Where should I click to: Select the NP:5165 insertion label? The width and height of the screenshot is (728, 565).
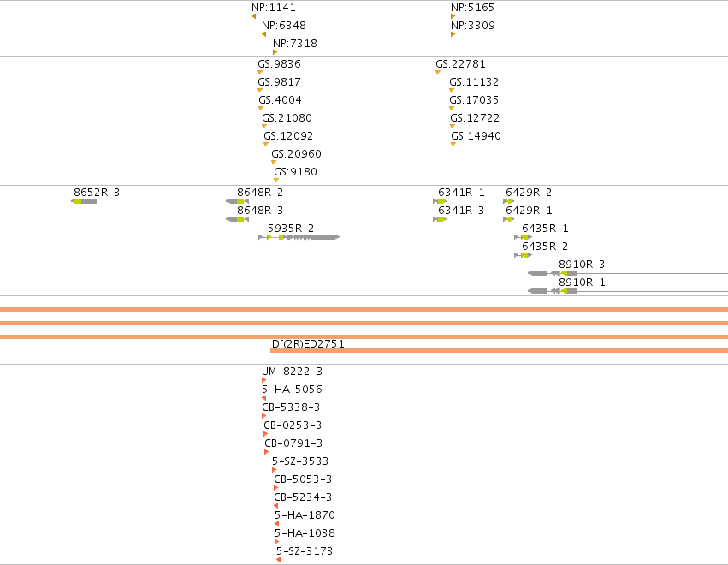[x=472, y=8]
